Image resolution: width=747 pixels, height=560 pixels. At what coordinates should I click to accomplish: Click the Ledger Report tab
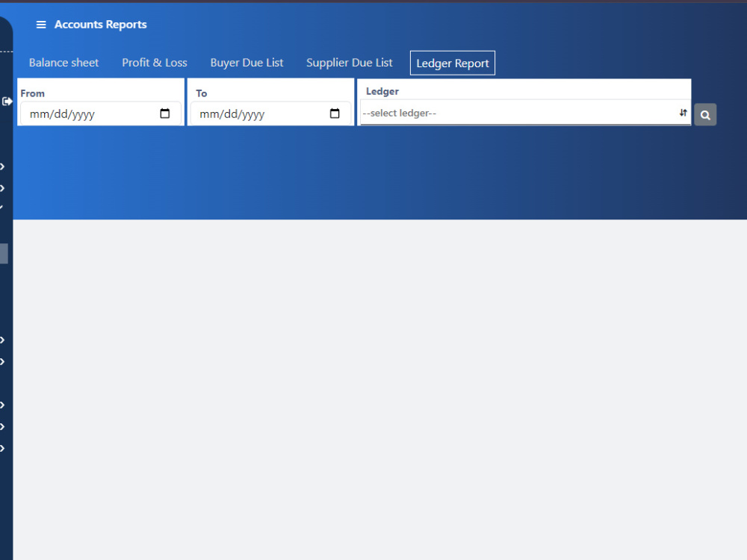pyautogui.click(x=453, y=63)
